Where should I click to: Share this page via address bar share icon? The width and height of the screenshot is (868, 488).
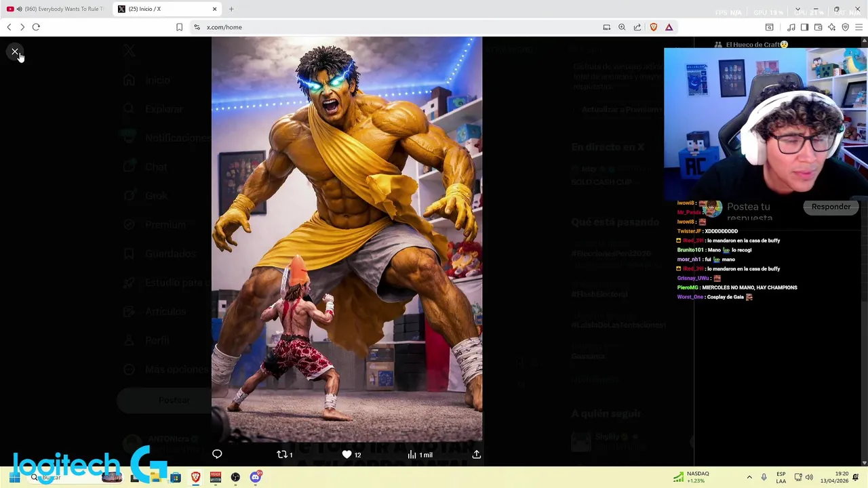tap(637, 27)
